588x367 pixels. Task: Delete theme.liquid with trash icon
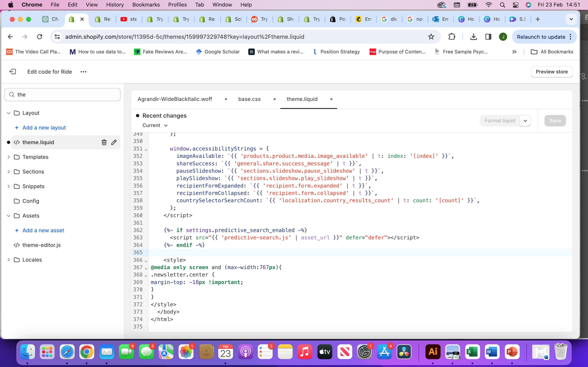[x=104, y=142]
